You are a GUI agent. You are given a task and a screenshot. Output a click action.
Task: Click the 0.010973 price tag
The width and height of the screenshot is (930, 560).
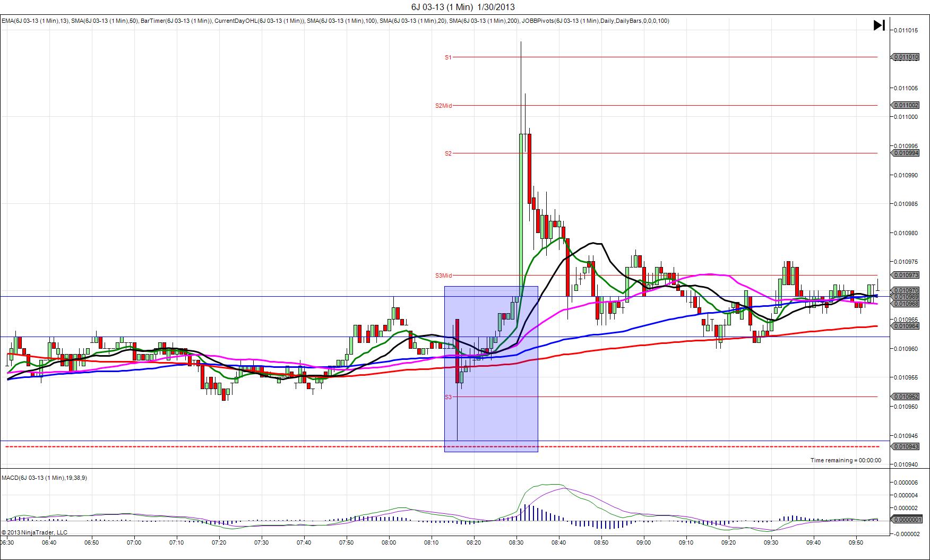[x=905, y=275]
